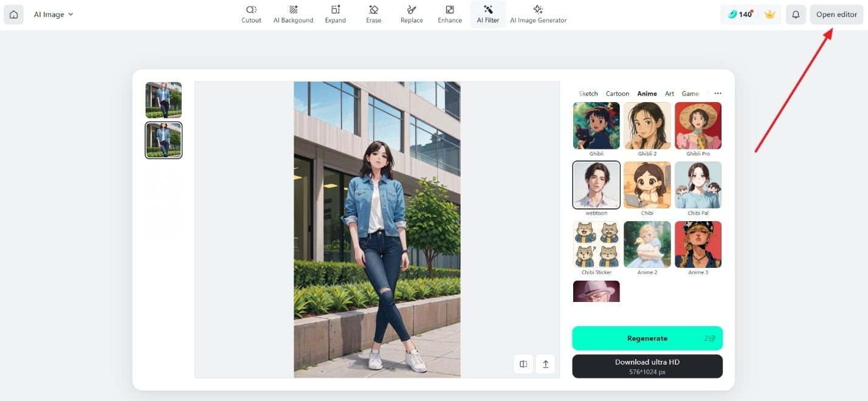Screen dimensions: 868x401
Task: Select the Ghibli filter style thumbnail
Action: [596, 126]
